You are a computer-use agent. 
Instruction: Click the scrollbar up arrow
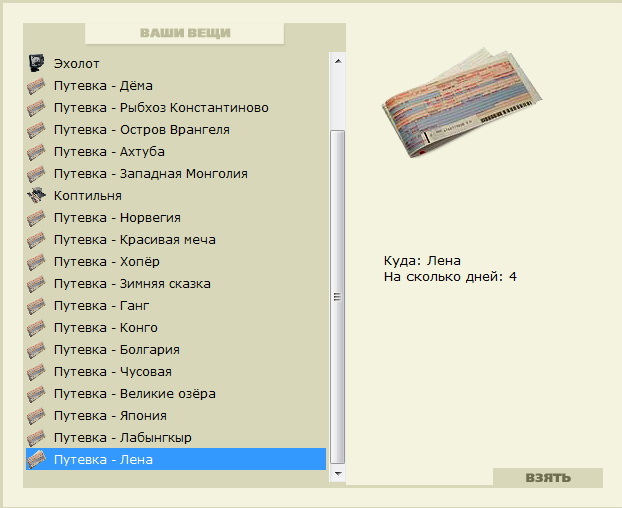(338, 61)
